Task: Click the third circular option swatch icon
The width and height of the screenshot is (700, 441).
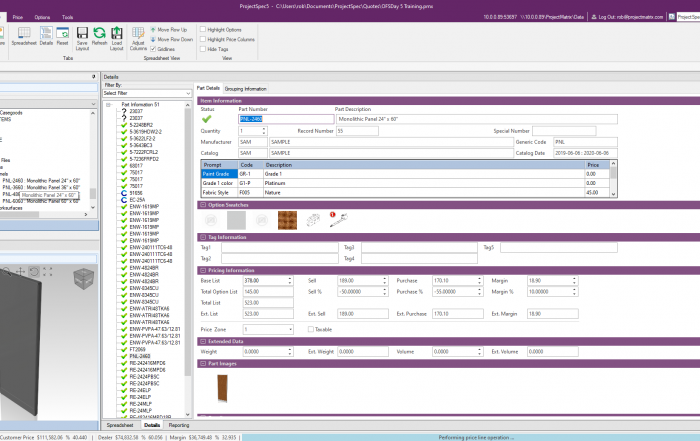Action: tap(262, 220)
